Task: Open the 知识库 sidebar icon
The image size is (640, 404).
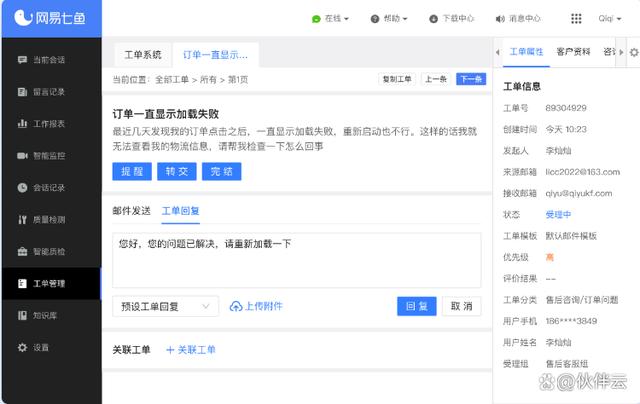Action: pos(22,315)
